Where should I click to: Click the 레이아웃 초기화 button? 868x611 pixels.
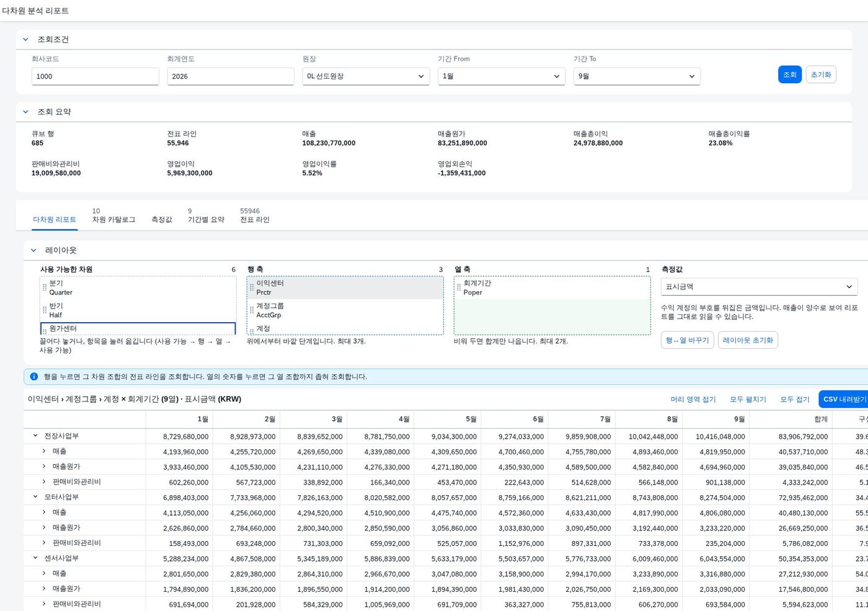point(748,340)
